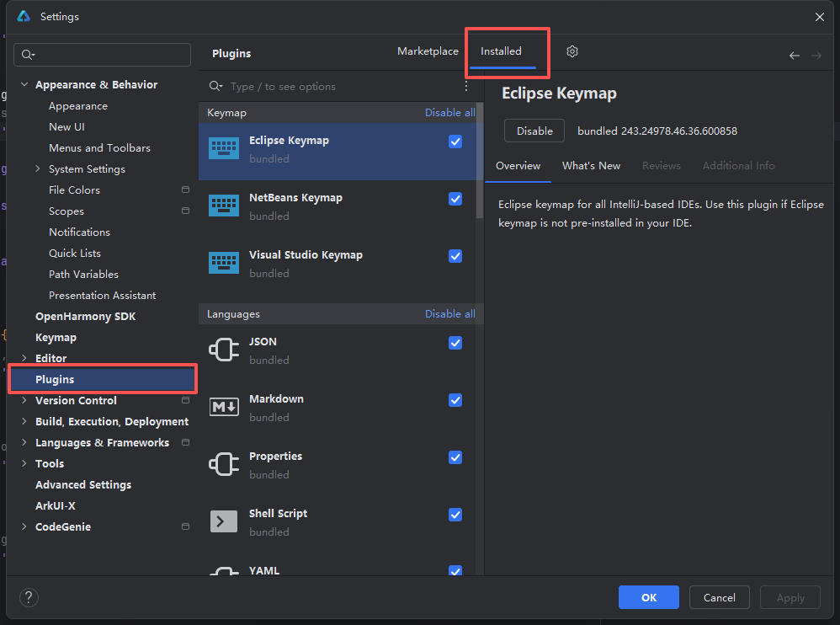Expand the System Settings node
840x625 pixels.
tap(38, 168)
